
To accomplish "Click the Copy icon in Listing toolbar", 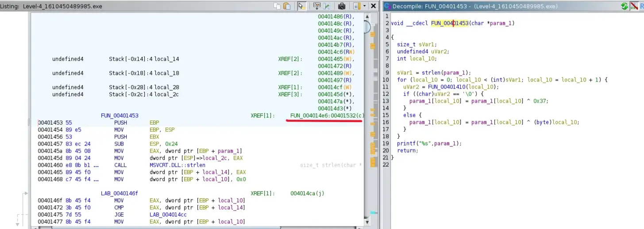I will pos(277,6).
